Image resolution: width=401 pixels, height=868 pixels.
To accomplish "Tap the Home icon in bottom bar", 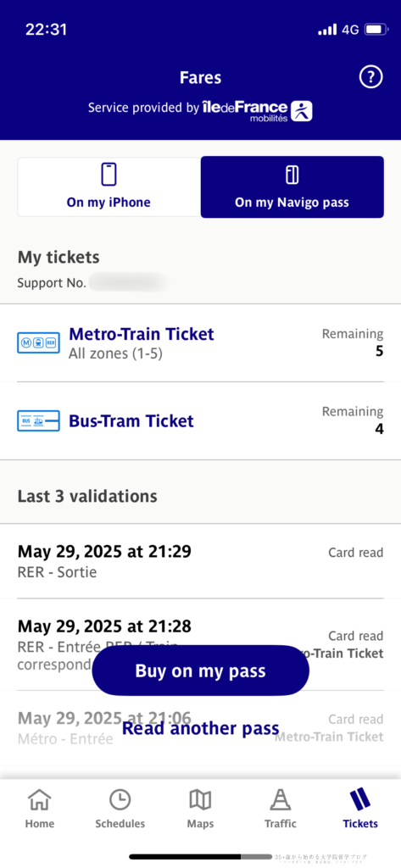I will coord(39,800).
